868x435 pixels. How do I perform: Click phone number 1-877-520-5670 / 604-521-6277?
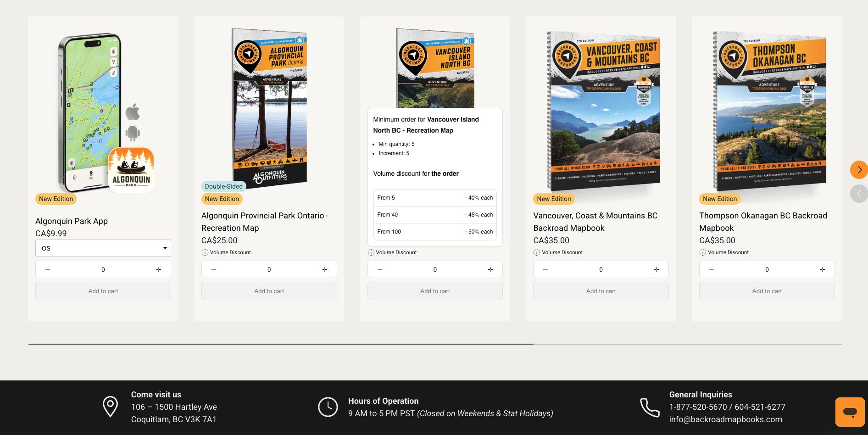pos(727,407)
